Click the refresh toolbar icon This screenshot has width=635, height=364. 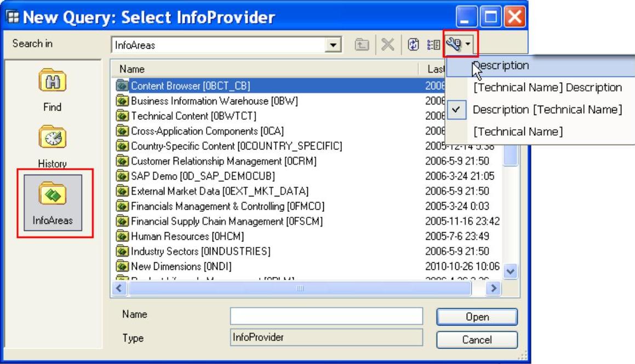click(x=413, y=44)
